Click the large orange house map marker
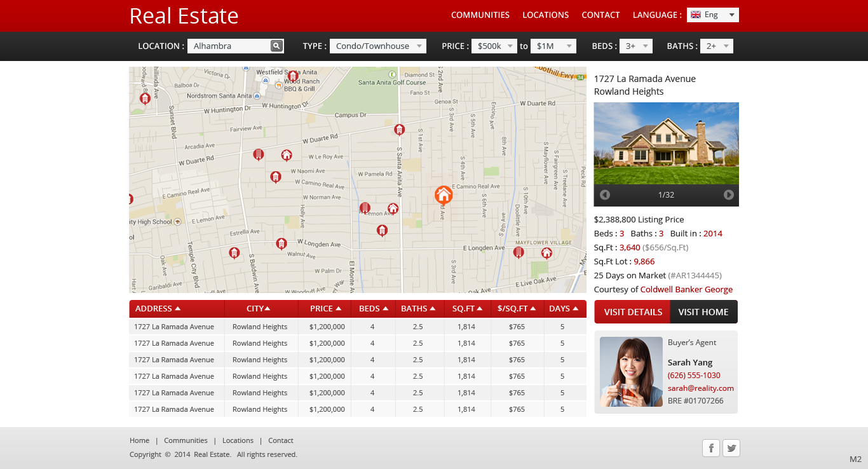This screenshot has width=868, height=469. click(444, 195)
